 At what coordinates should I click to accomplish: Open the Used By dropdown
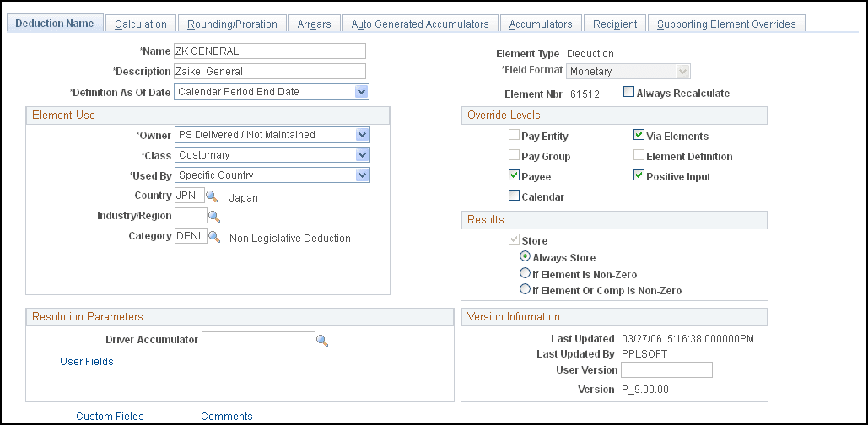click(x=361, y=175)
